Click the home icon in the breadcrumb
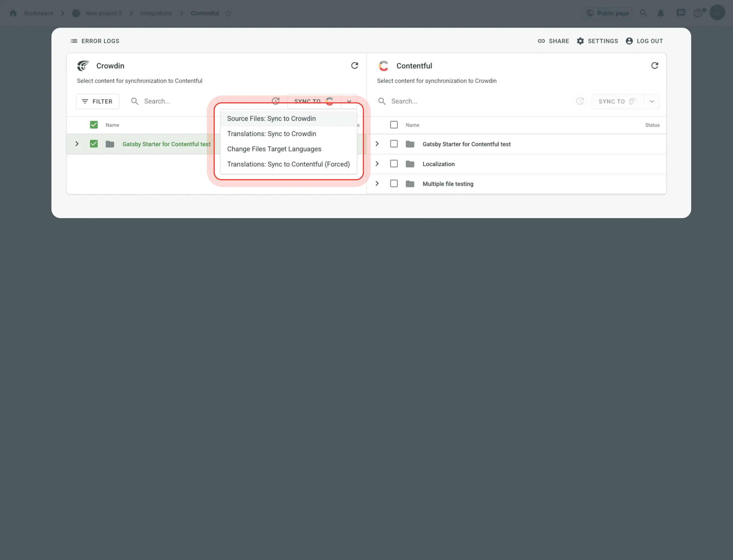733x560 pixels. (13, 13)
